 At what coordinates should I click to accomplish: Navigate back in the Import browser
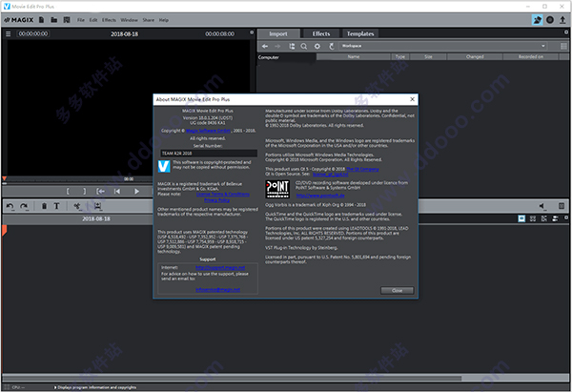click(x=265, y=46)
